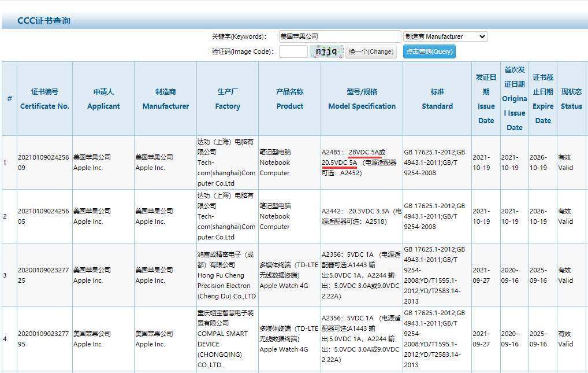Click the 换一个(Change) captcha button
The image size is (588, 373).
[x=371, y=51]
